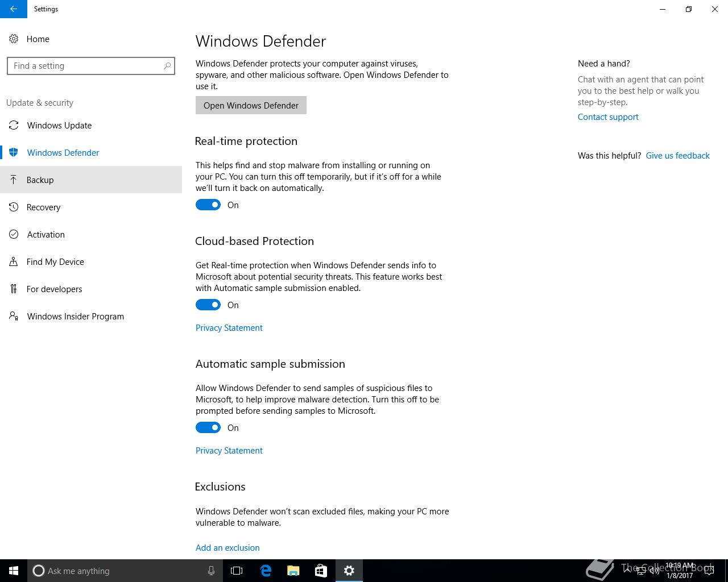Viewport: 728px width, 582px height.
Task: Click the For developers tools icon
Action: point(14,289)
